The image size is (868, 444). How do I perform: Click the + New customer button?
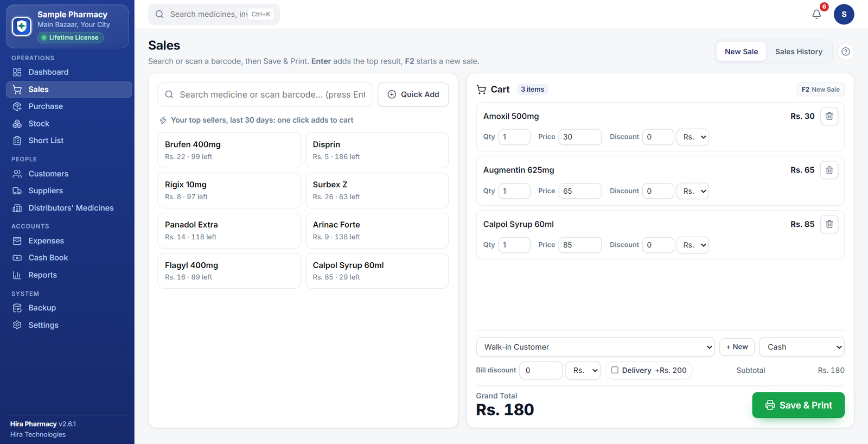[x=737, y=347]
